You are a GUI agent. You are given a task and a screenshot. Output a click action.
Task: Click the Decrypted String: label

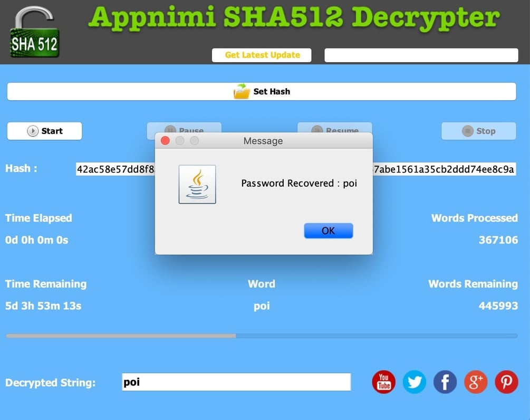click(51, 383)
